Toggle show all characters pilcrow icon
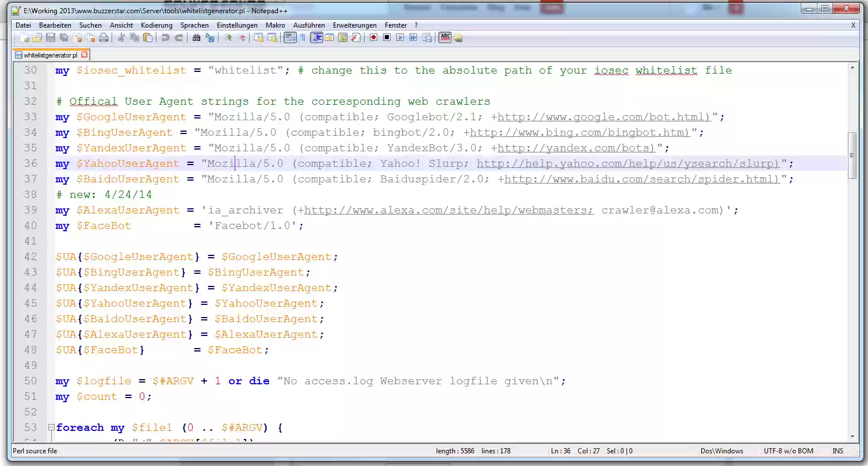 point(303,38)
